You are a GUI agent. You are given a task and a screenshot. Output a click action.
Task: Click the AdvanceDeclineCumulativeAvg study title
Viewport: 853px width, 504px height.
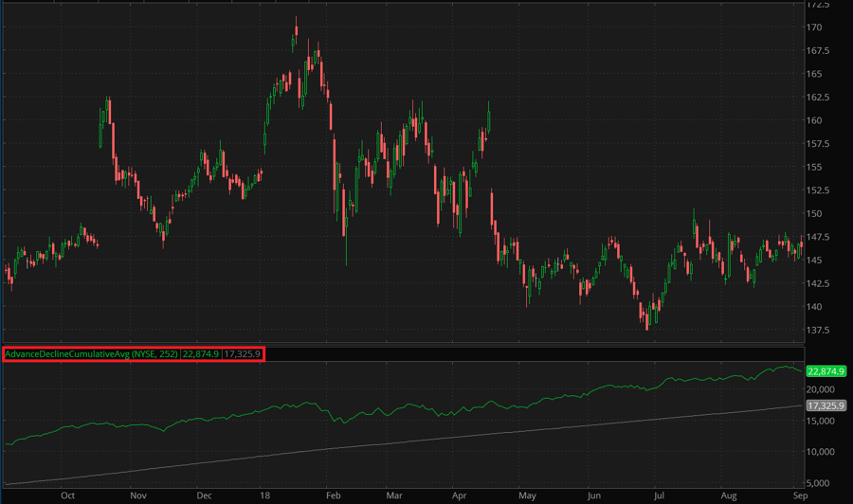(x=91, y=354)
